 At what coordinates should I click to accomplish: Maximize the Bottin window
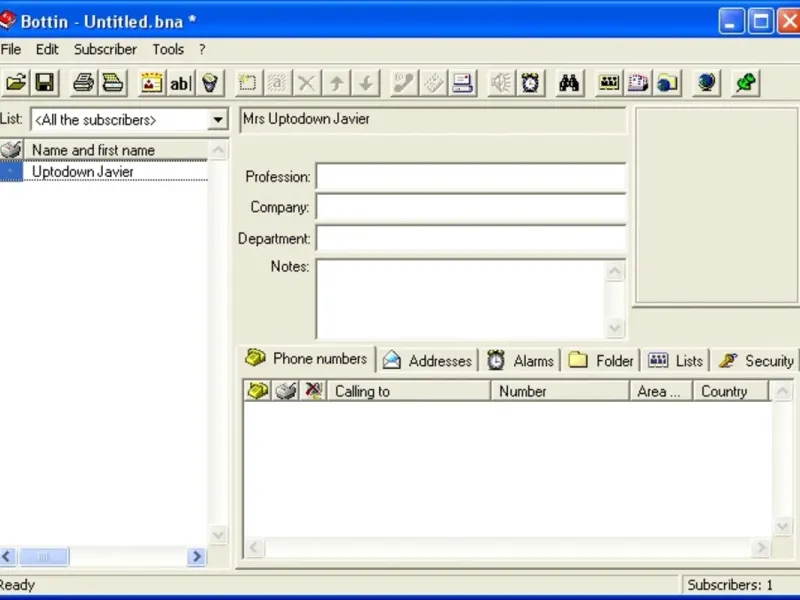[x=761, y=21]
